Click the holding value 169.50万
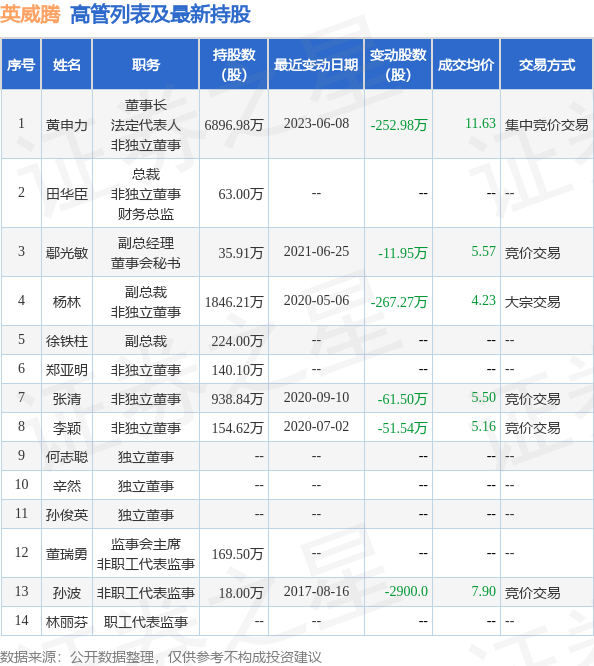 (237, 554)
